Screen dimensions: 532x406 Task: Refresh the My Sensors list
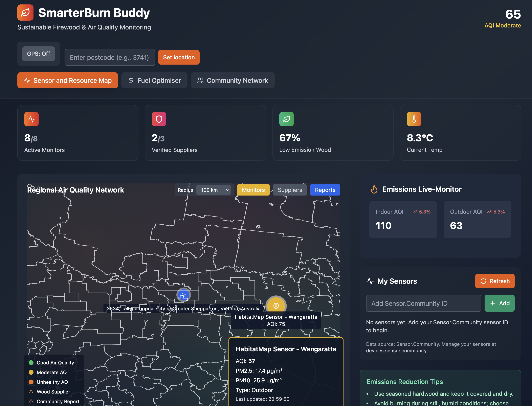coord(494,281)
